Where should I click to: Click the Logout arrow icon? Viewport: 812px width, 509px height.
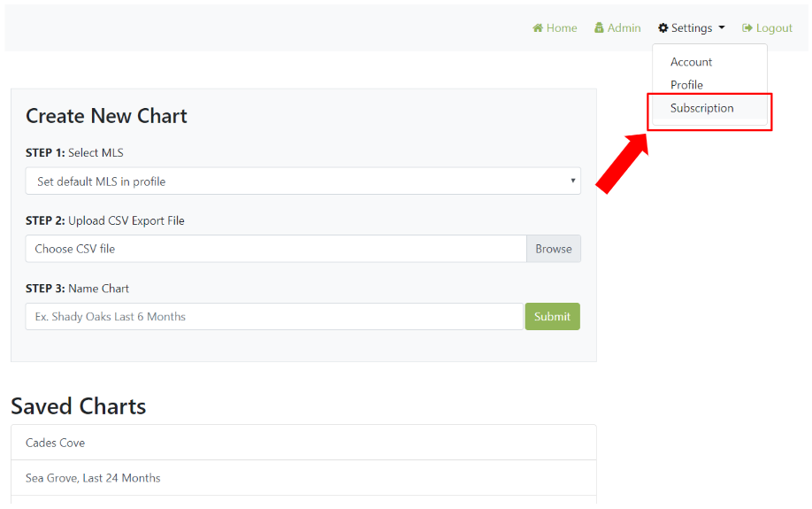click(x=747, y=28)
